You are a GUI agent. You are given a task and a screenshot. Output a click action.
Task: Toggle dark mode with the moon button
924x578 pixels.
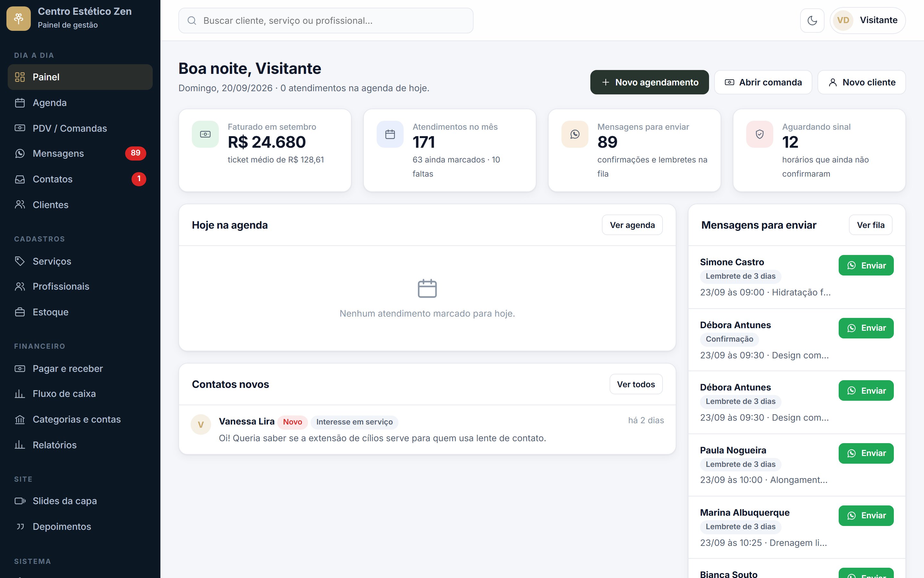812,20
